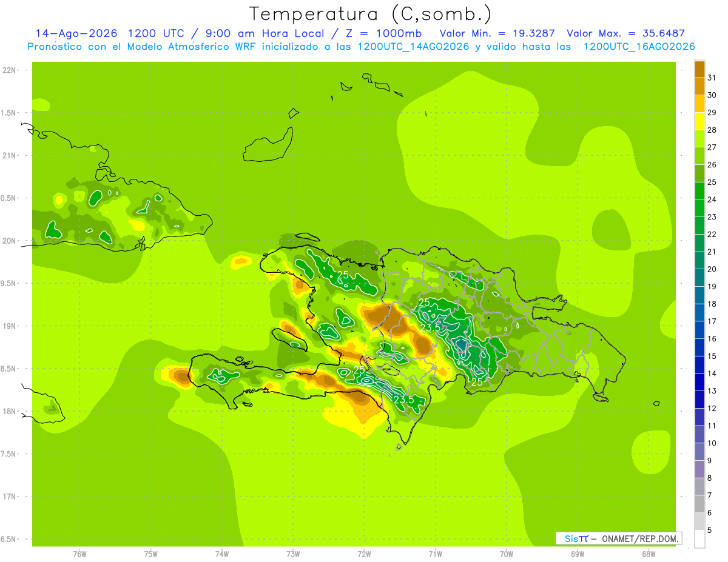Pick the blue legend swatch between 16 and 17
This screenshot has width=728, height=562.
(x=699, y=330)
